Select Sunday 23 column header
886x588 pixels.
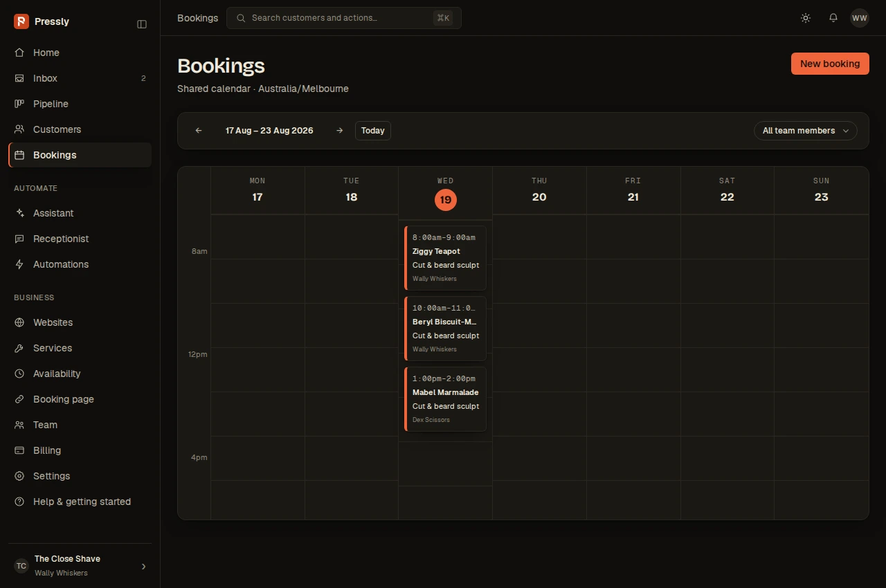pyautogui.click(x=822, y=190)
